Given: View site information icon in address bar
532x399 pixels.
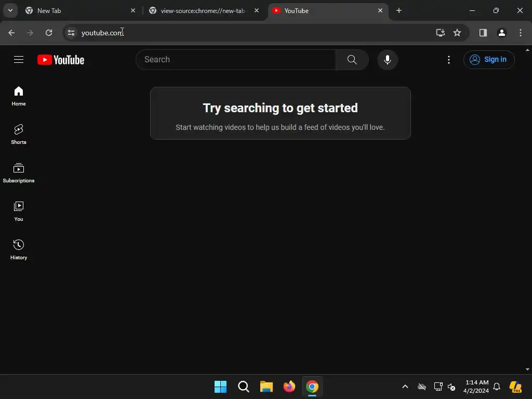Looking at the screenshot, I should tap(71, 33).
